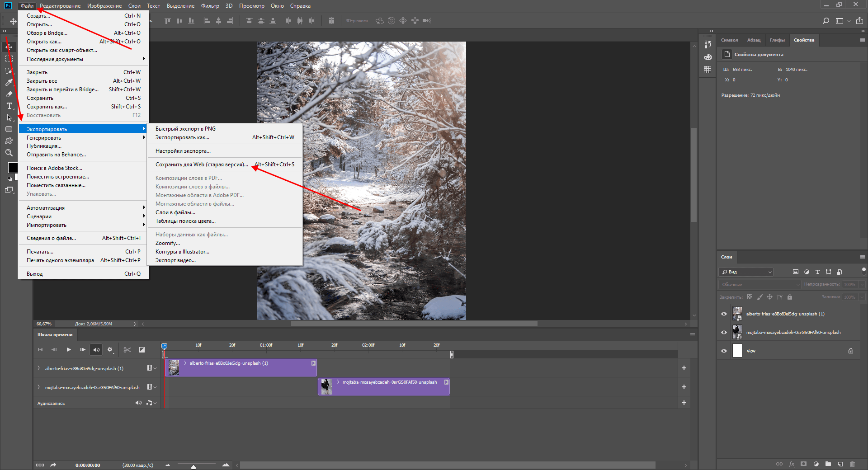Select the Move tool in left toolbar
This screenshot has height=470, width=868.
pyautogui.click(x=9, y=47)
